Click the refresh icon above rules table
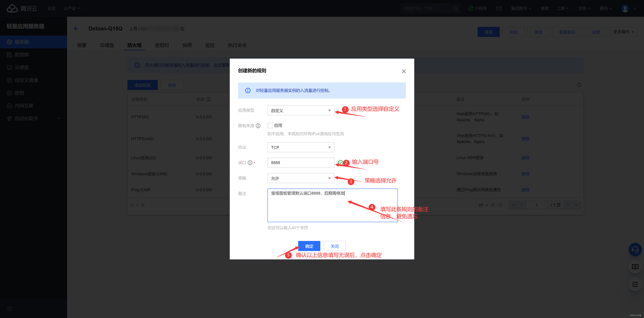 coord(579,85)
